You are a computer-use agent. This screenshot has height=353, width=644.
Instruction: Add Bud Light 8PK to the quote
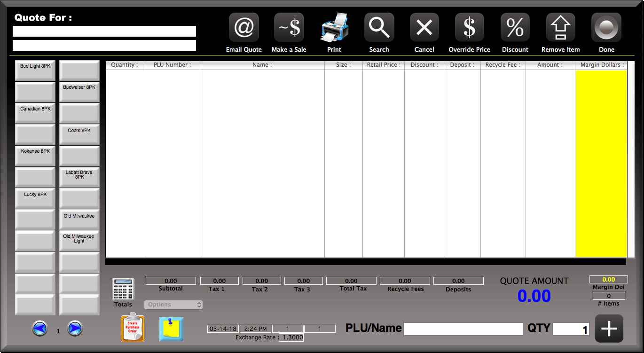pos(35,70)
